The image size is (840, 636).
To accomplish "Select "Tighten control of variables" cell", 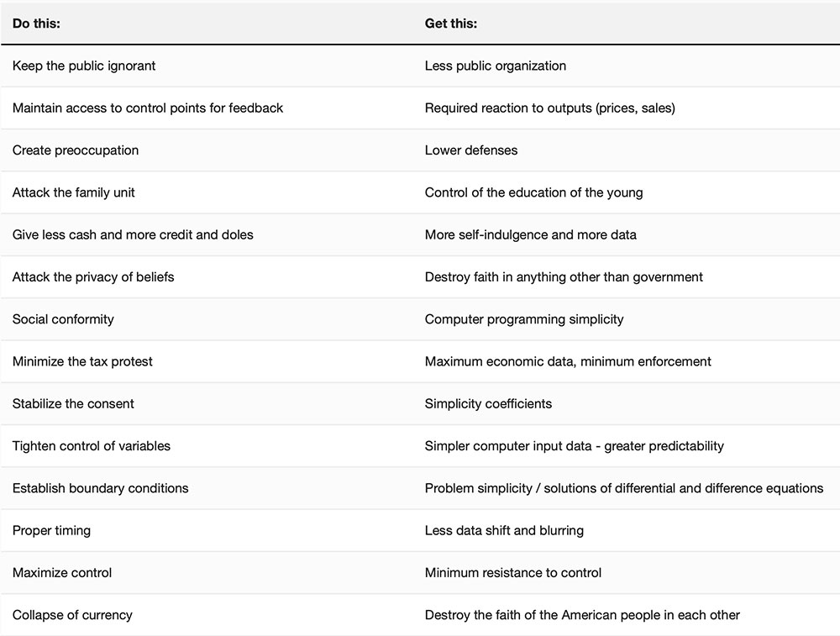I will (x=92, y=446).
